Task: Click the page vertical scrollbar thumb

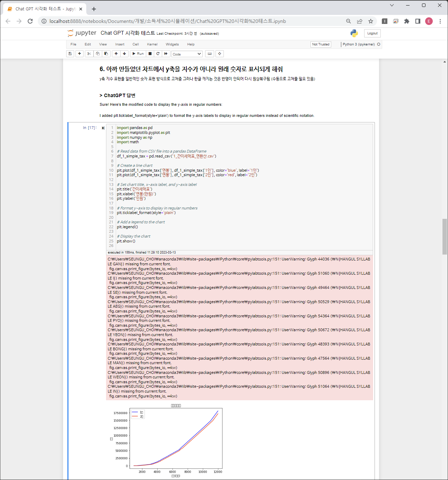Action: (x=445, y=237)
